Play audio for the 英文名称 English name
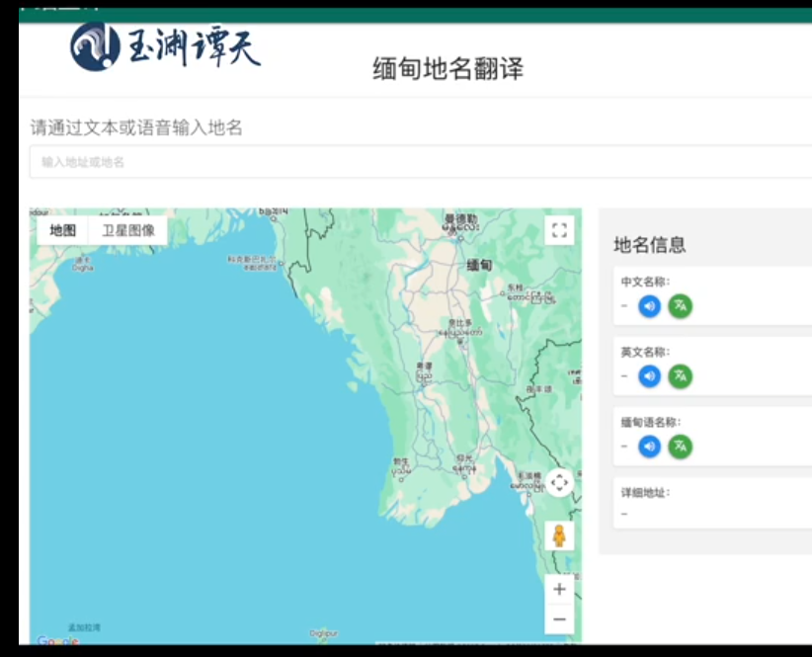 click(x=648, y=375)
